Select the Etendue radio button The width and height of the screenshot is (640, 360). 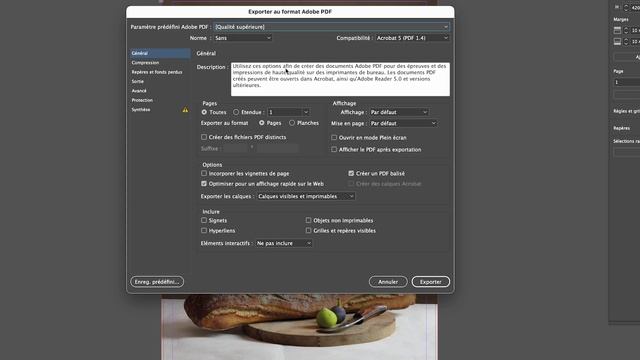click(x=236, y=112)
